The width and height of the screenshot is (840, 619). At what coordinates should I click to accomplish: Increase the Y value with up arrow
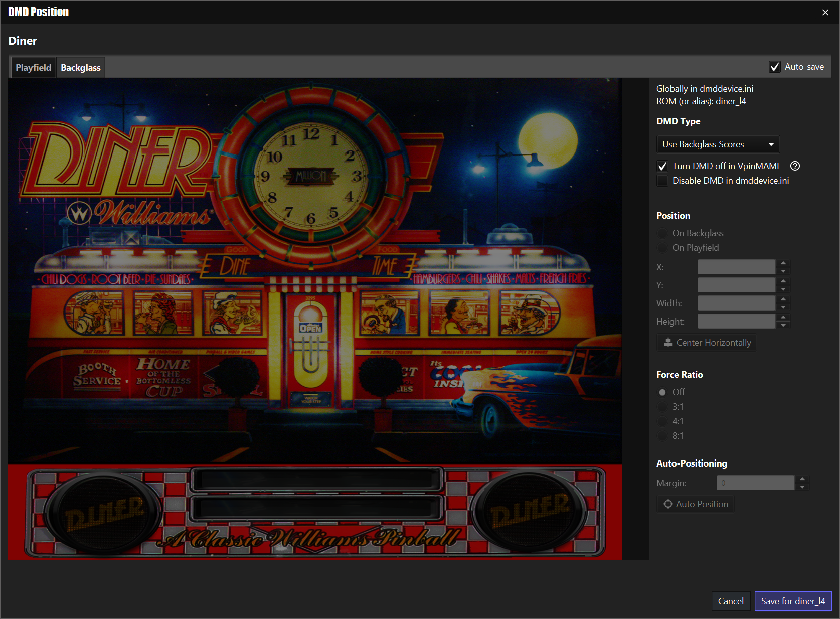click(783, 281)
